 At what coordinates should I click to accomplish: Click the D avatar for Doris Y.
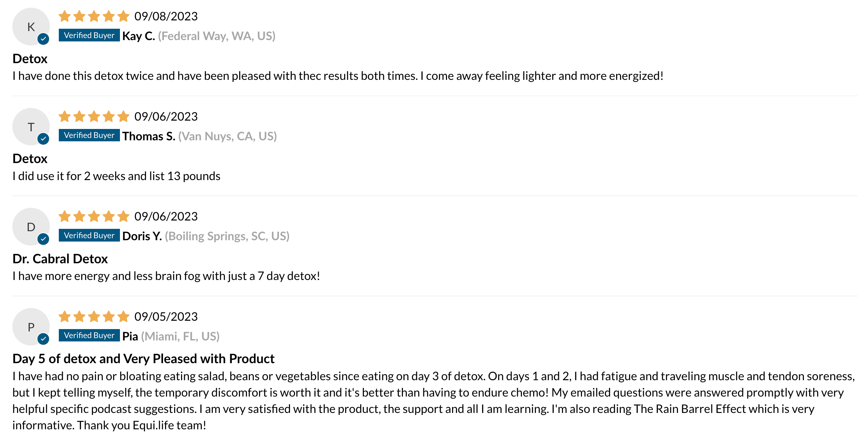coord(31,227)
